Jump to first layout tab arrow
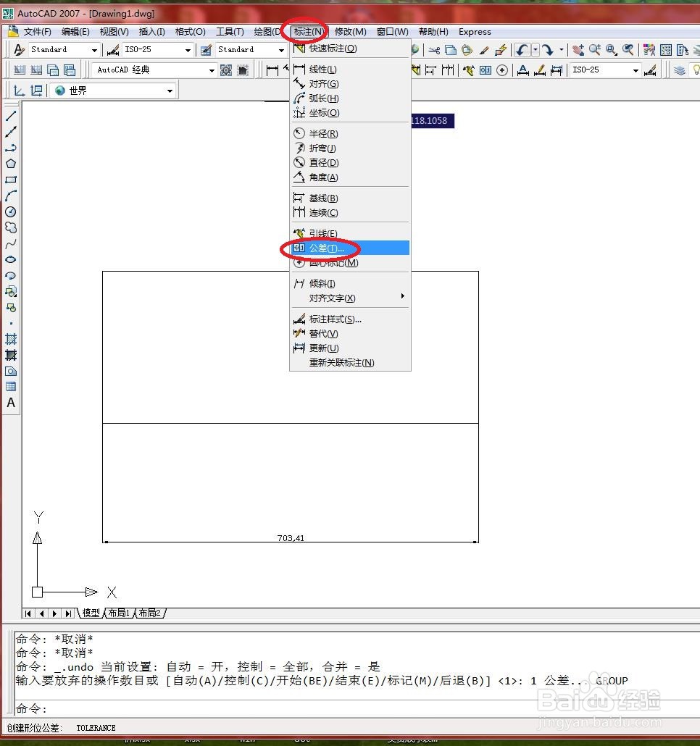Viewport: 700px width, 746px height. 28,613
